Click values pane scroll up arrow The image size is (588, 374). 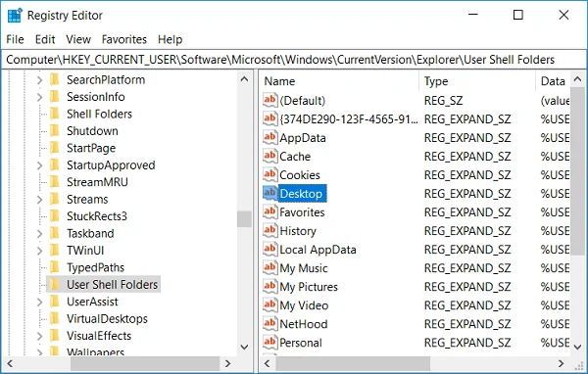coord(577,79)
